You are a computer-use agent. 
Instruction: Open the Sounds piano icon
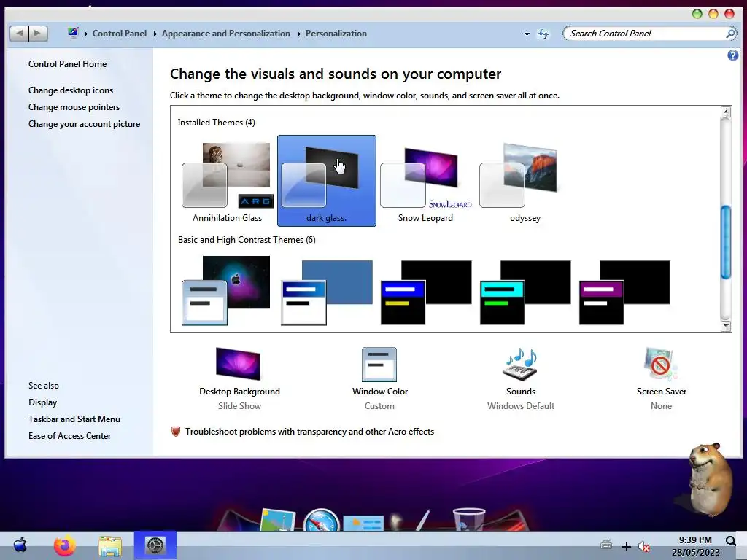pos(520,365)
